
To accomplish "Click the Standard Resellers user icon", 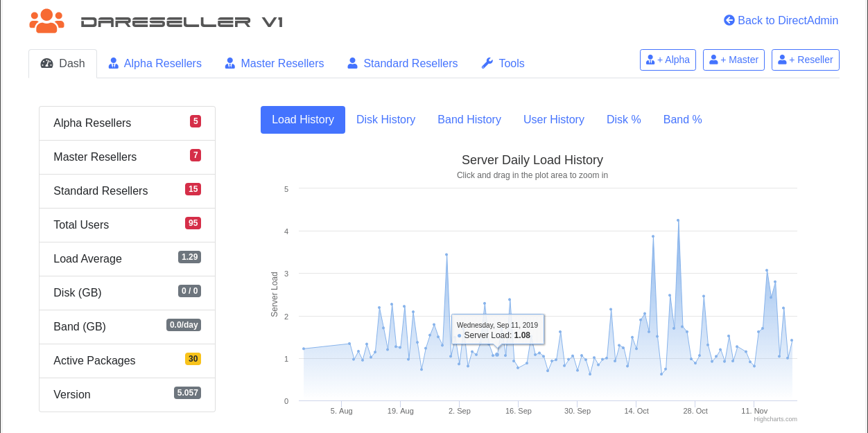I will click(352, 63).
